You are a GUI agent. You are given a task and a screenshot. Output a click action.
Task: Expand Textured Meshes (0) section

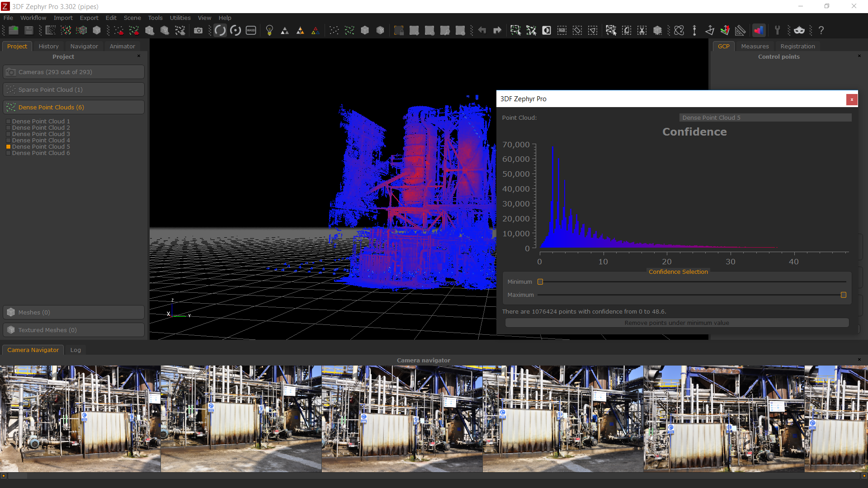tap(74, 330)
